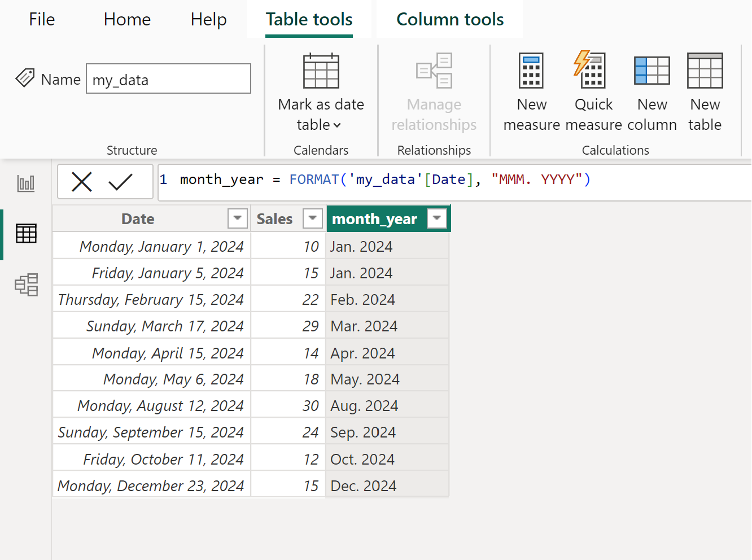
Task: Open the Help ribbon tab
Action: (x=208, y=19)
